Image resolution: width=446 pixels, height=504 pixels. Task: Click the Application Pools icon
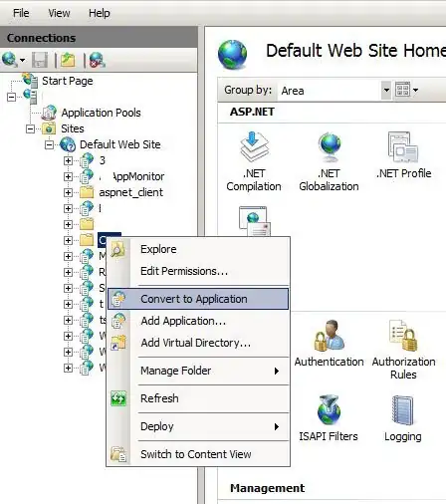(50, 113)
